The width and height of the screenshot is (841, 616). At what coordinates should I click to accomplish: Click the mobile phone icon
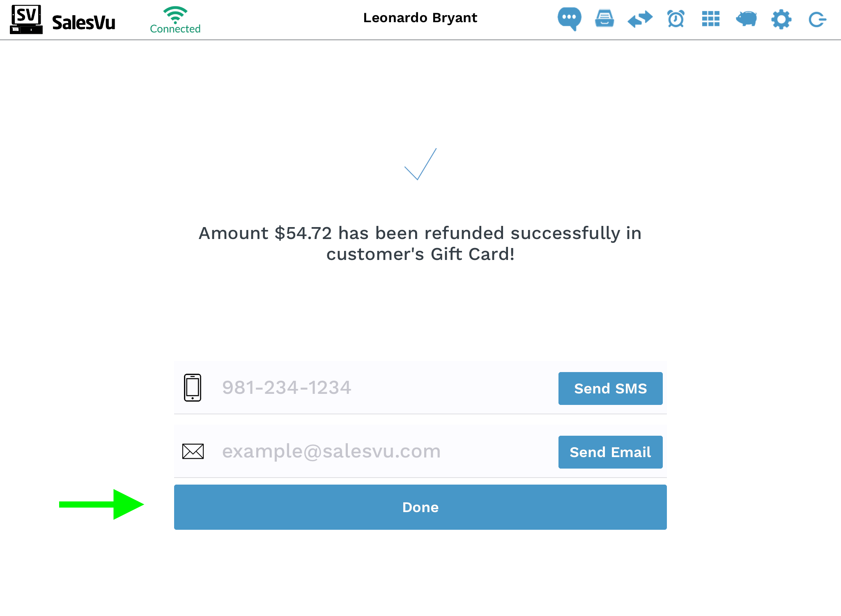click(x=193, y=388)
